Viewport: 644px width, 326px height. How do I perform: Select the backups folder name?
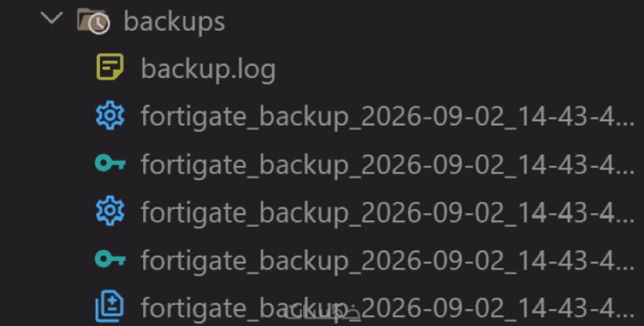coord(174,22)
